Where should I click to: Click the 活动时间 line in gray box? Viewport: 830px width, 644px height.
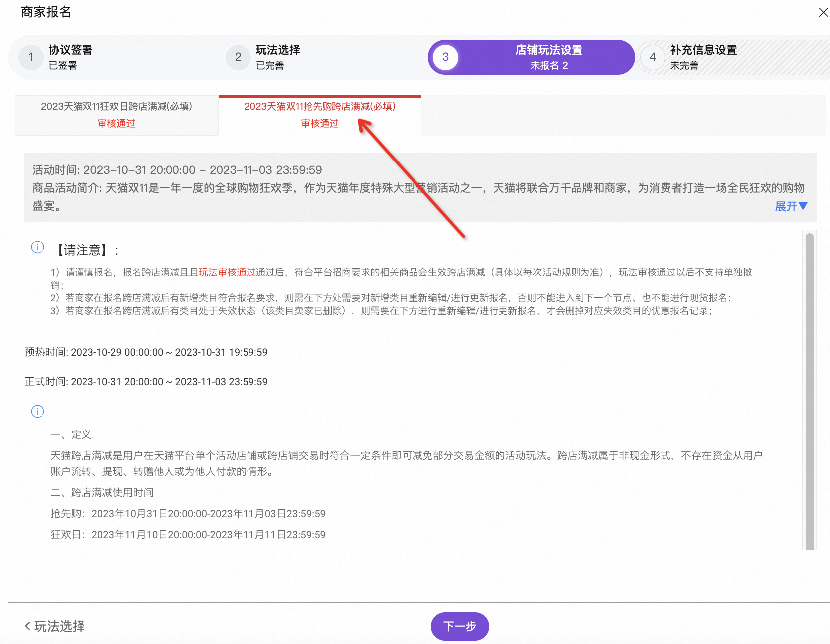point(177,170)
